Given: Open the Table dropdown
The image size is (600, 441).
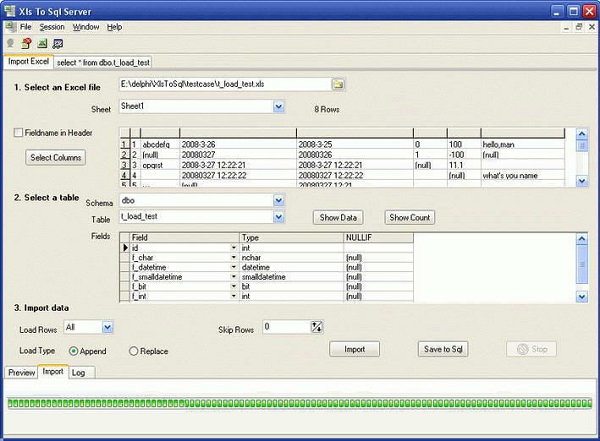Looking at the screenshot, I should (279, 217).
